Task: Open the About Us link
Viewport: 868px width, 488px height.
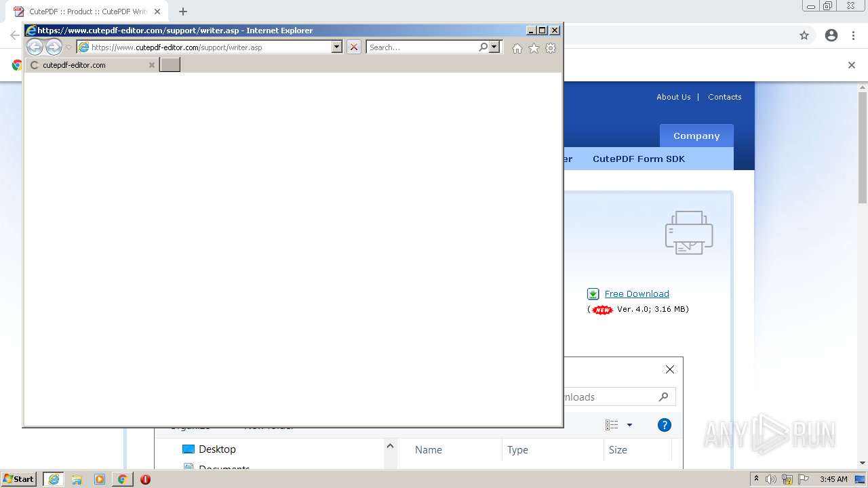Action: tap(673, 97)
